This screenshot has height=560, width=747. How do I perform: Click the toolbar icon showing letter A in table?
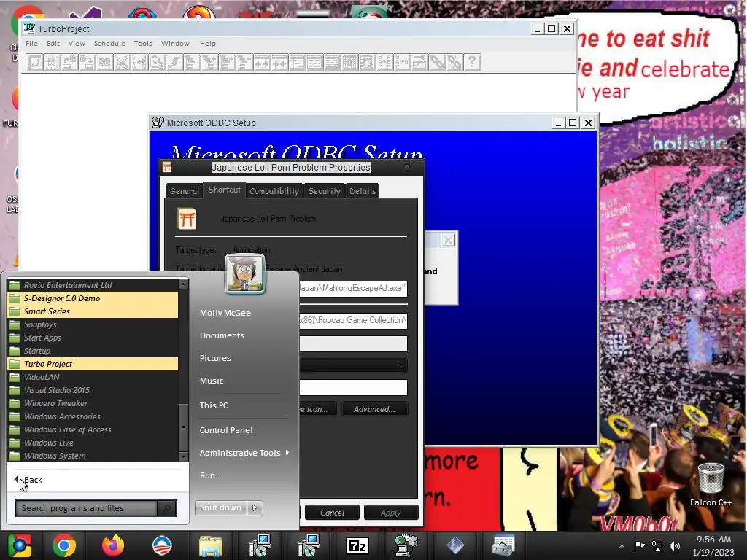tap(349, 63)
